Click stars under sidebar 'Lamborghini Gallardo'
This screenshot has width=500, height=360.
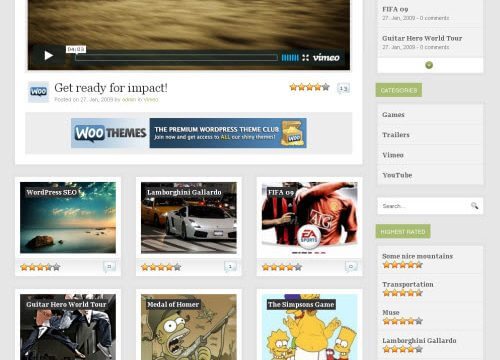pos(403,349)
